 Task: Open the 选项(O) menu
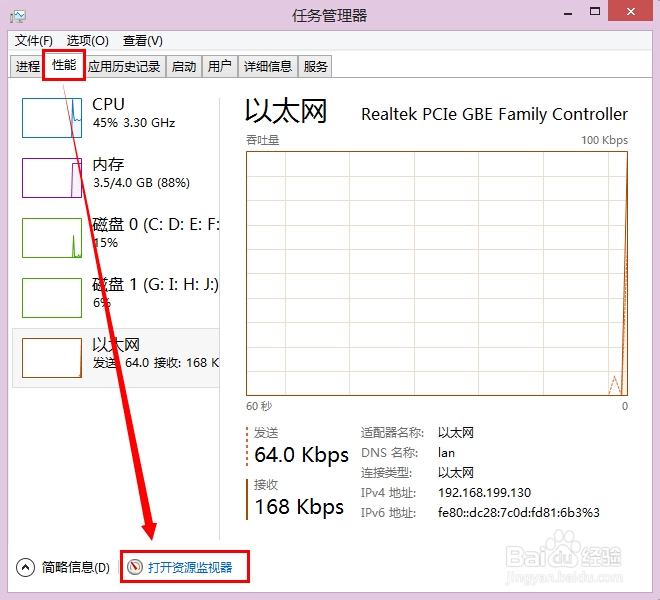click(x=88, y=41)
